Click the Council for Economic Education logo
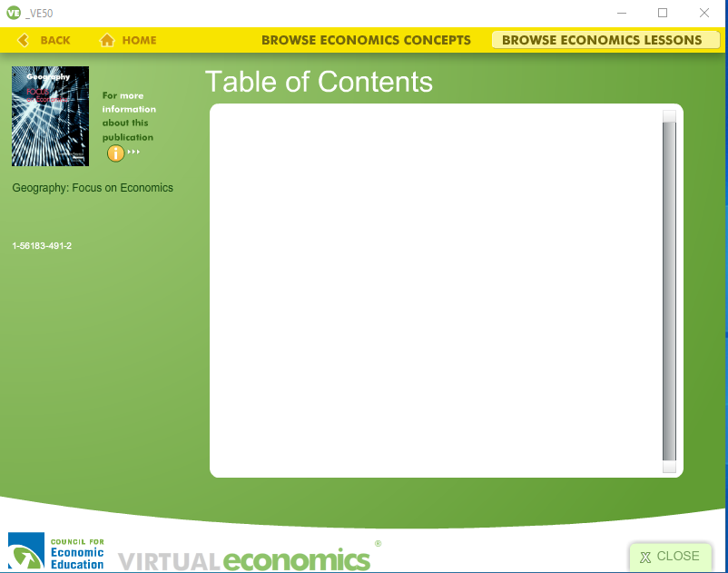The image size is (728, 573). click(x=56, y=551)
